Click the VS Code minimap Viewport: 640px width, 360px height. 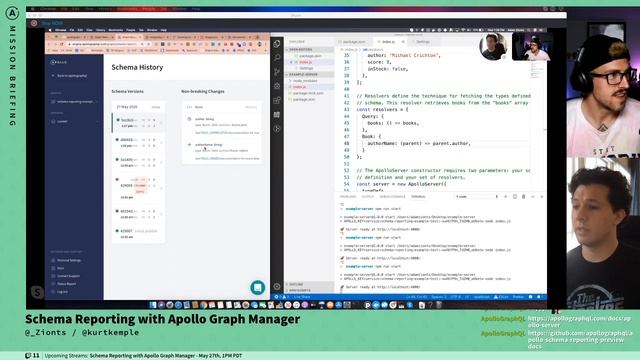537,71
